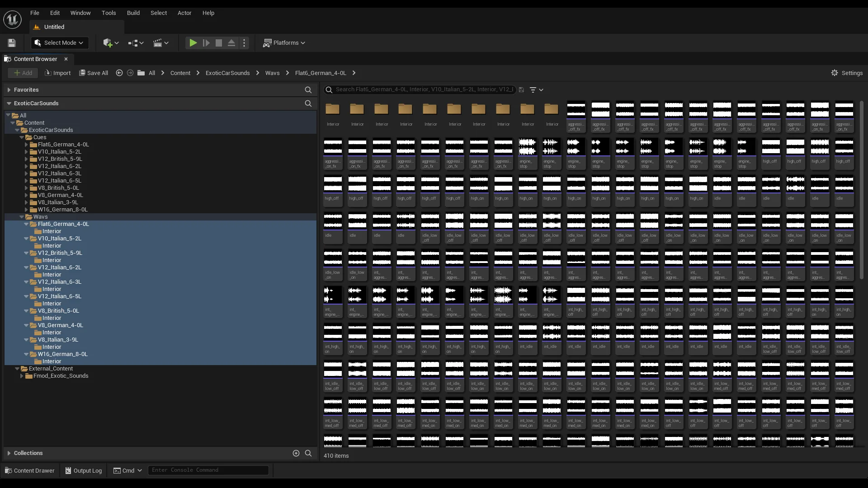Click the Save All button
868x488 pixels.
tap(94, 73)
